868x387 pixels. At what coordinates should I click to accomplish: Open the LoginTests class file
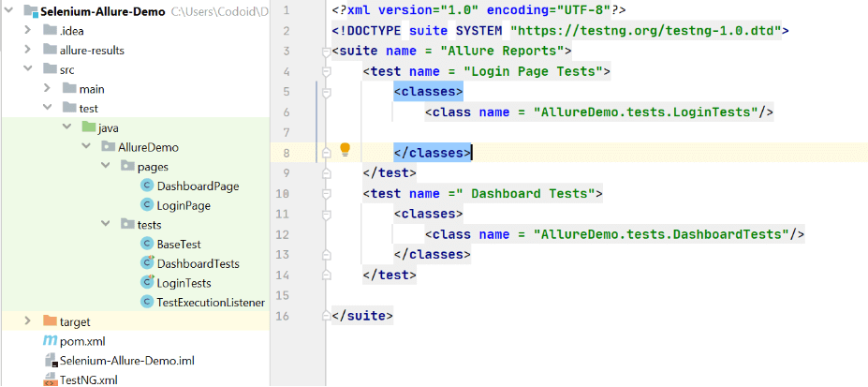pos(184,283)
